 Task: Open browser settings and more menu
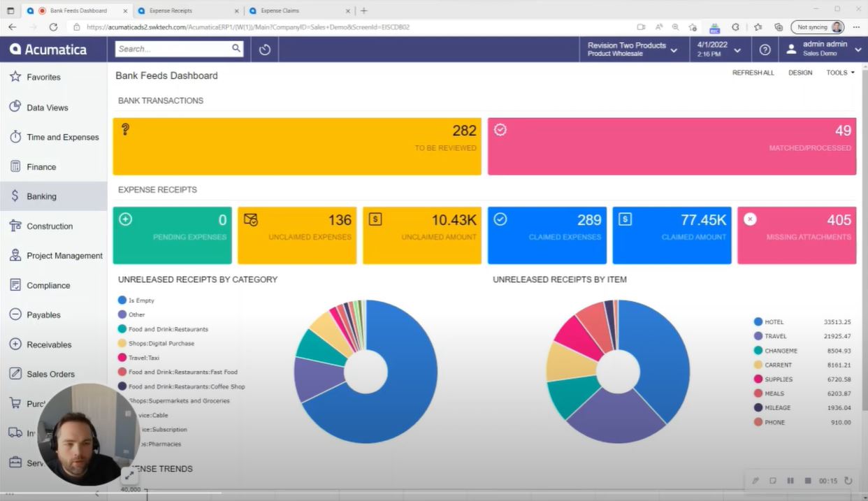[x=856, y=27]
